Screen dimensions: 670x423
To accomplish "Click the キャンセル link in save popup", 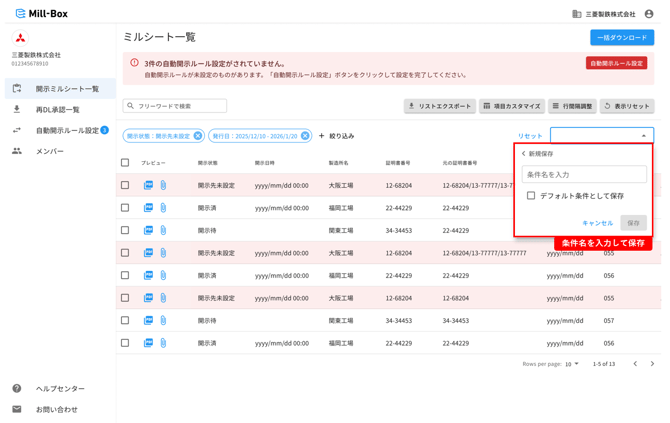I will pos(597,223).
